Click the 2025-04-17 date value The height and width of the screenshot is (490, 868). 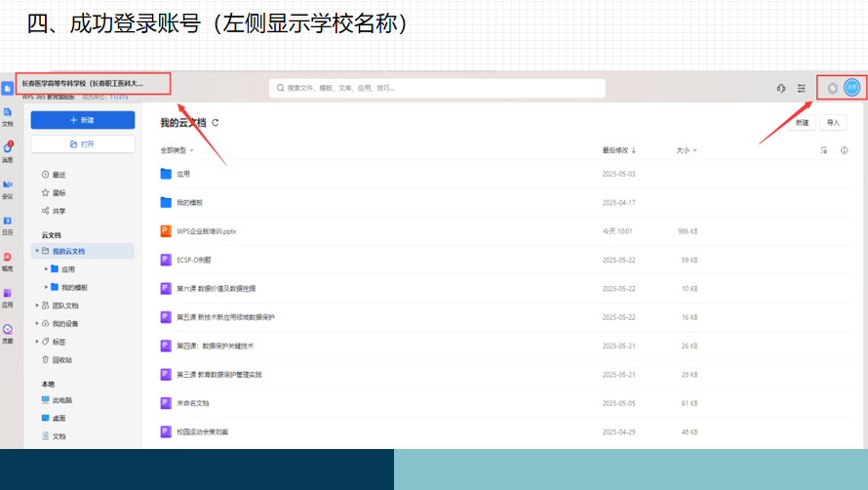pyautogui.click(x=619, y=202)
